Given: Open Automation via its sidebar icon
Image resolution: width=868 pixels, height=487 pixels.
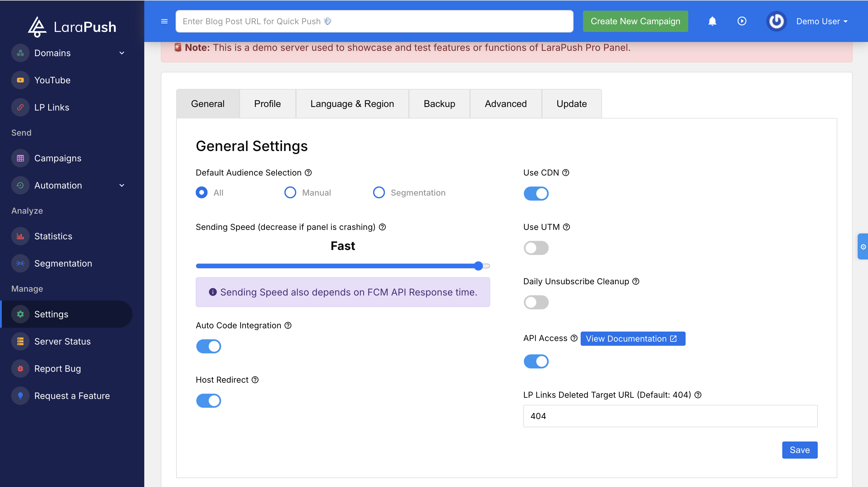Looking at the screenshot, I should (x=20, y=186).
